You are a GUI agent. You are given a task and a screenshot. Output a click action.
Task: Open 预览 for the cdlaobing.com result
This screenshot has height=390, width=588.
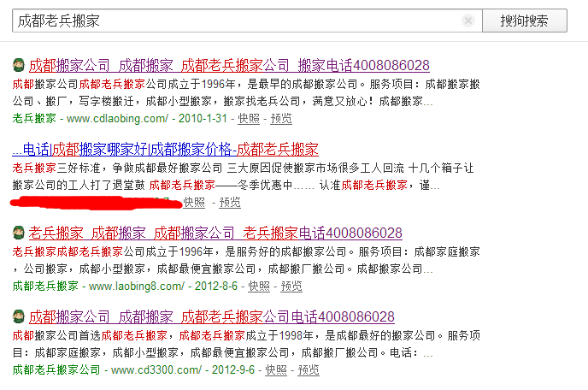point(281,119)
